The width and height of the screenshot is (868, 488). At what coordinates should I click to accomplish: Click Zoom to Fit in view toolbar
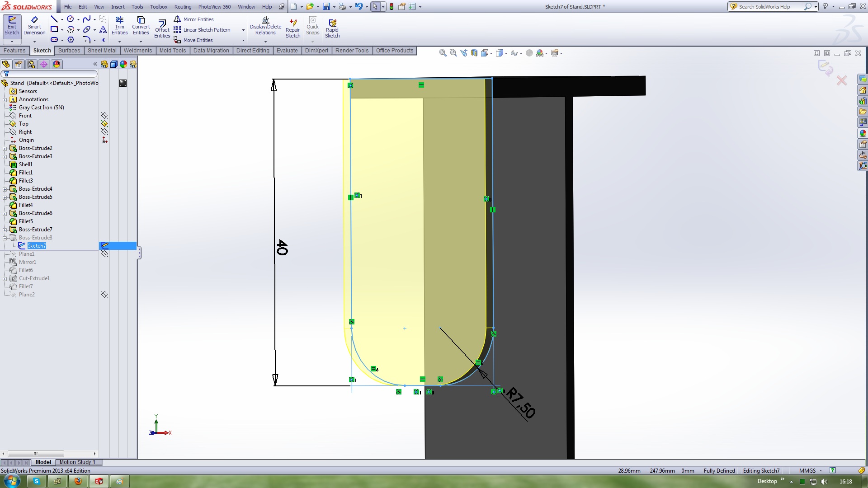click(x=443, y=53)
